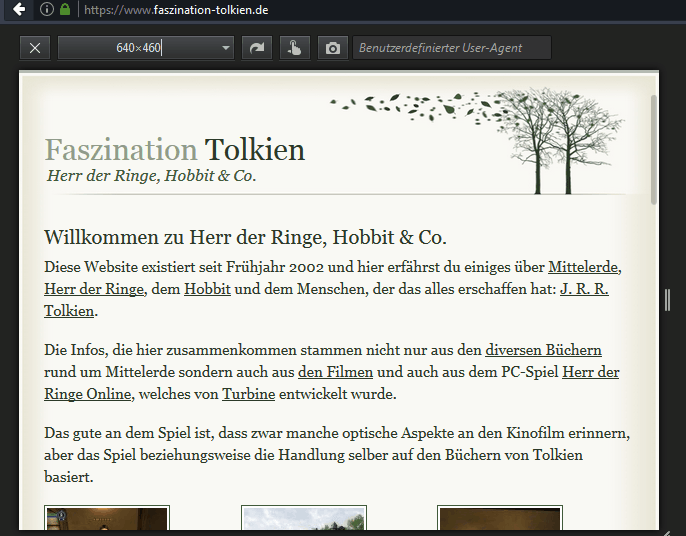Open the Mittelerde link
Screen dimensions: 686x536
tap(583, 267)
